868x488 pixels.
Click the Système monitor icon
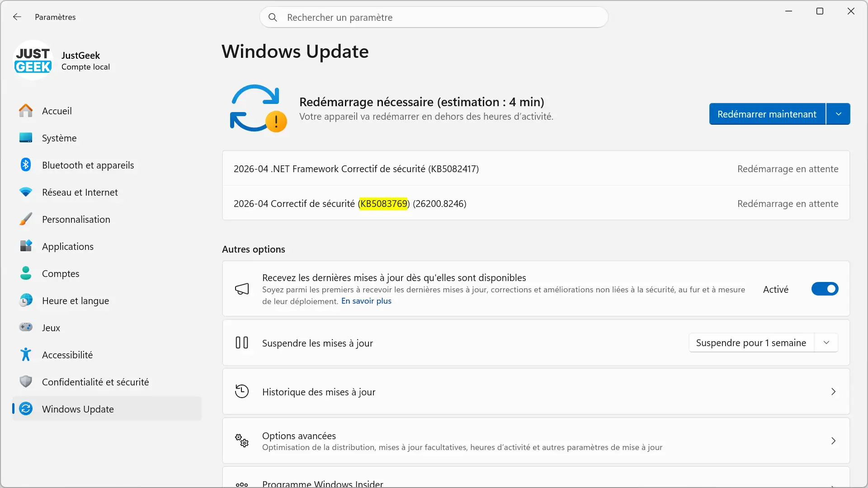click(26, 138)
